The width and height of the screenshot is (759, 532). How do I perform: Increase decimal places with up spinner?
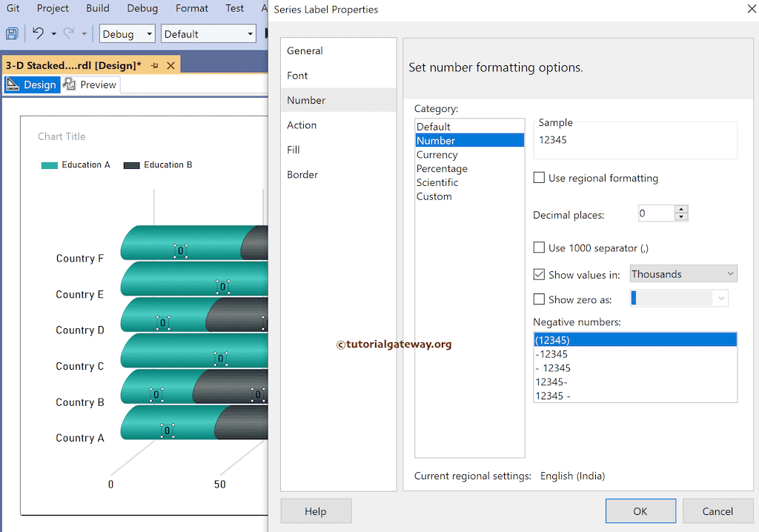(x=681, y=209)
